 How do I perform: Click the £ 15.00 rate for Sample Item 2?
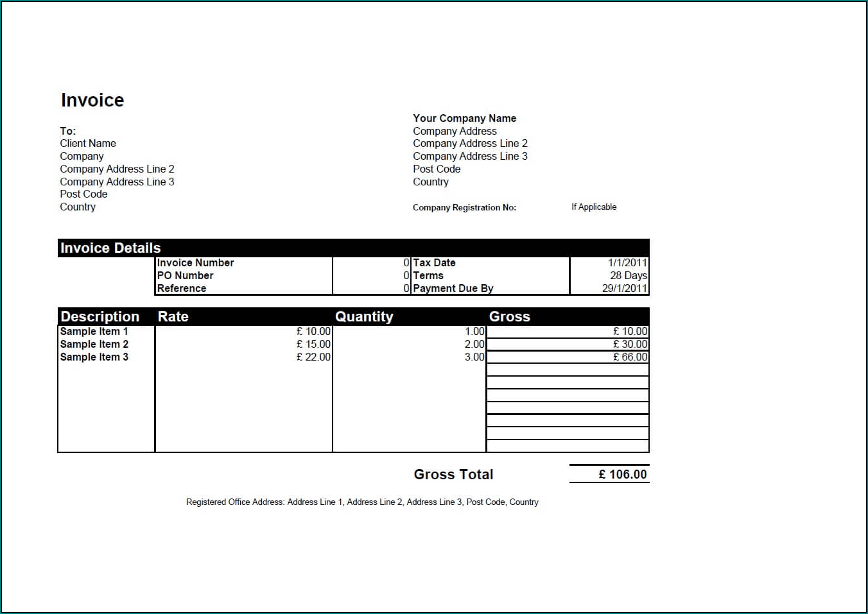(x=314, y=344)
